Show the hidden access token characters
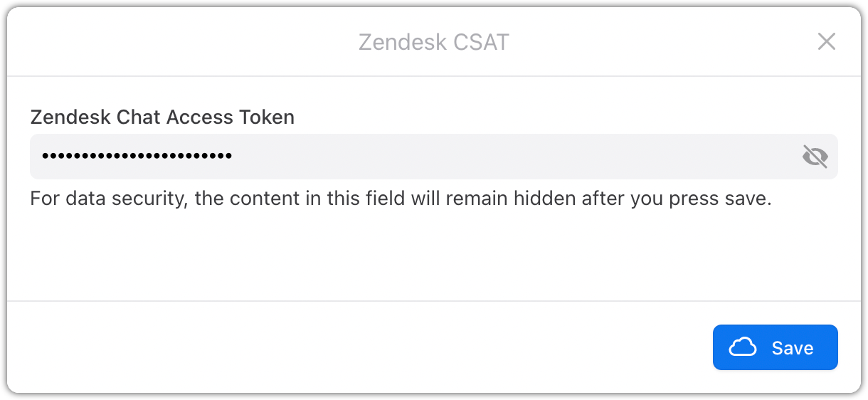The width and height of the screenshot is (868, 400). tap(815, 156)
